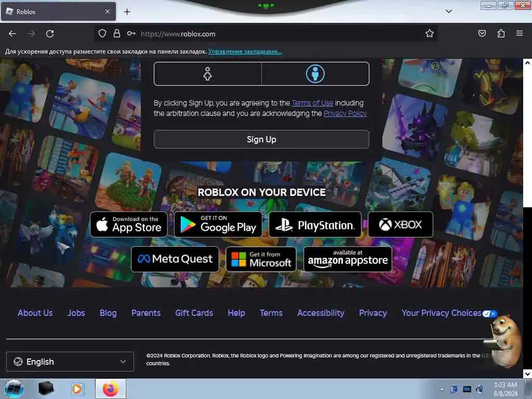This screenshot has width=532, height=399.
Task: Open the Windows Start button
Action: pyautogui.click(x=14, y=389)
